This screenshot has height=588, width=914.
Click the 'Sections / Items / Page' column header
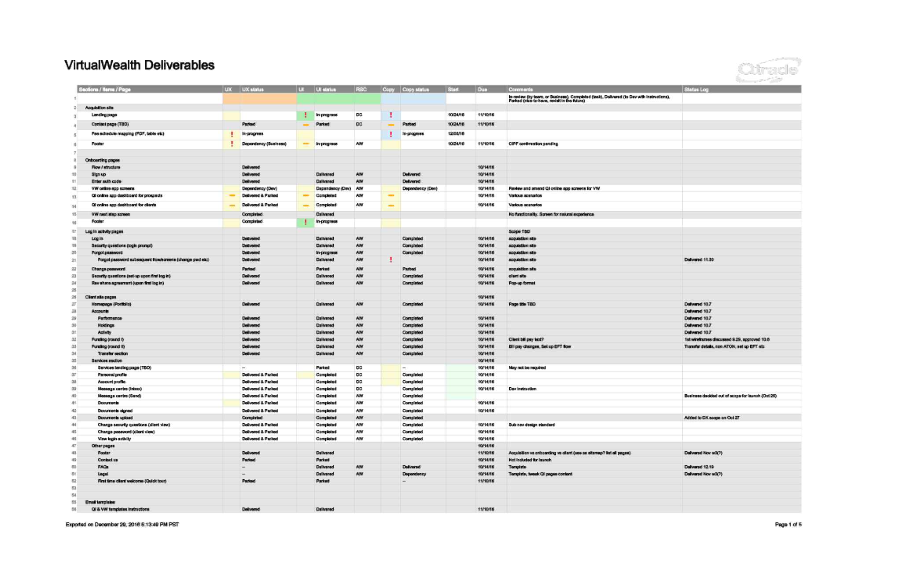point(150,89)
